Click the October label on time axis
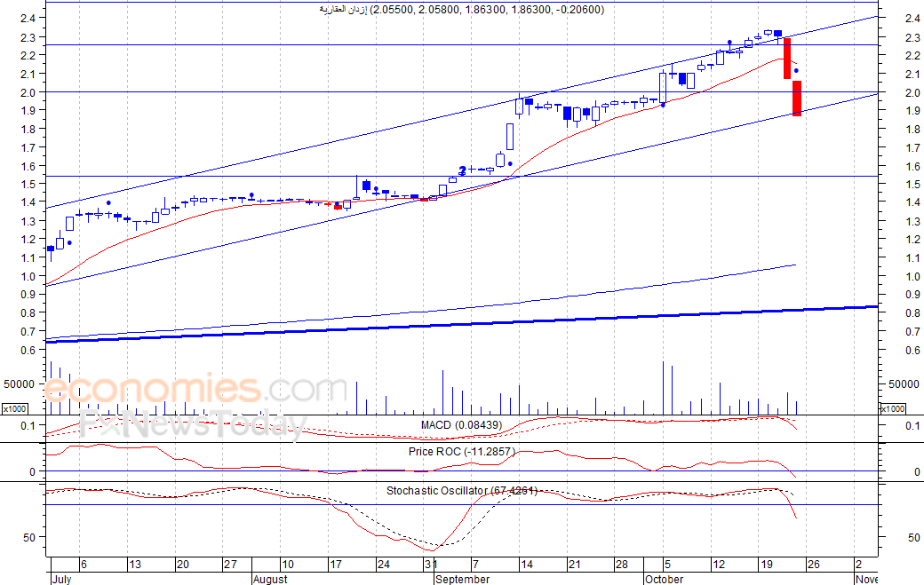 [665, 579]
